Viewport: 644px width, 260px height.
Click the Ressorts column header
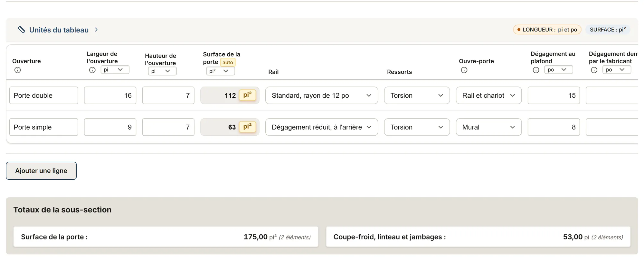click(399, 72)
